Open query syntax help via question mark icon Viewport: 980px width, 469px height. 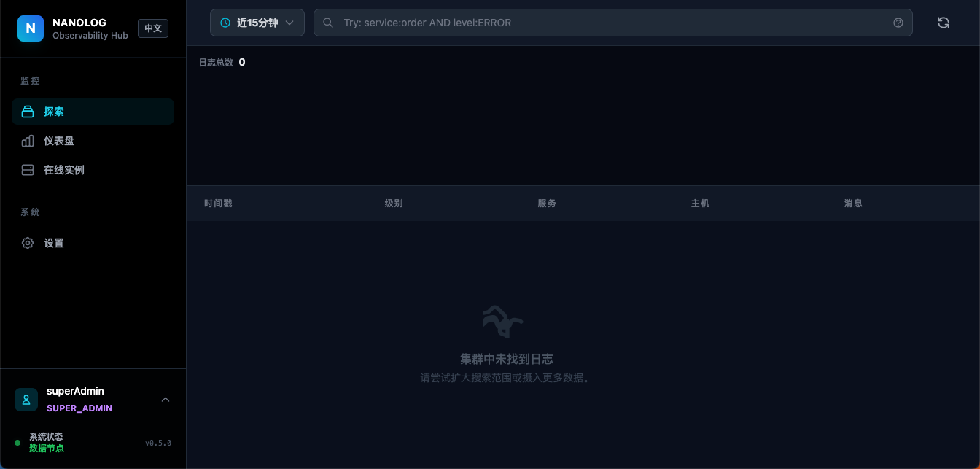pos(898,23)
